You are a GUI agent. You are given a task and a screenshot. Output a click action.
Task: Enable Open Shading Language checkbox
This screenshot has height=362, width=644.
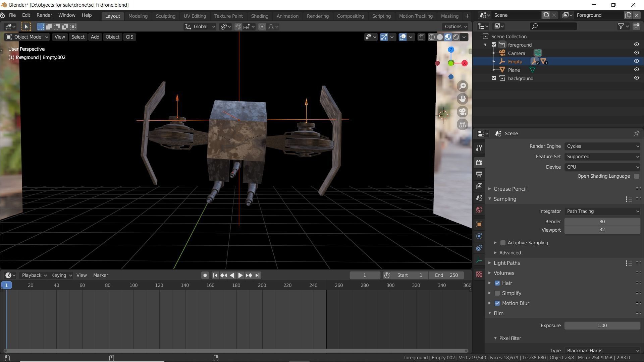point(636,176)
